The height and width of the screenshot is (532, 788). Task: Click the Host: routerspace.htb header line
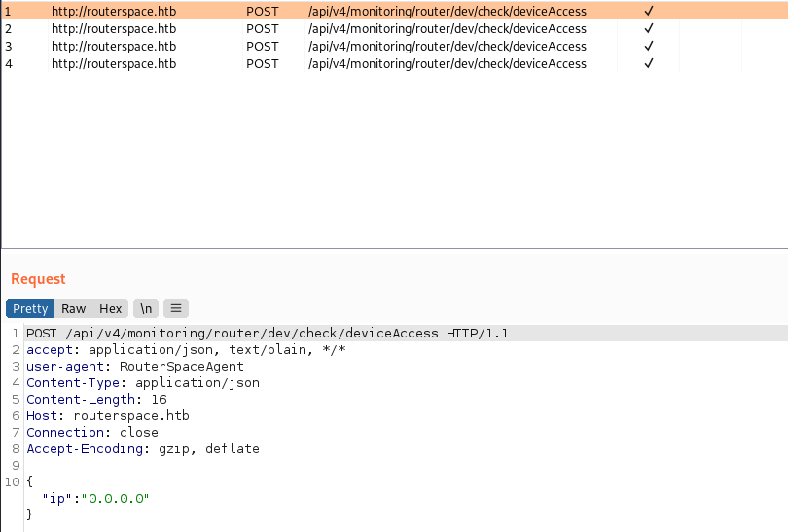click(x=108, y=415)
